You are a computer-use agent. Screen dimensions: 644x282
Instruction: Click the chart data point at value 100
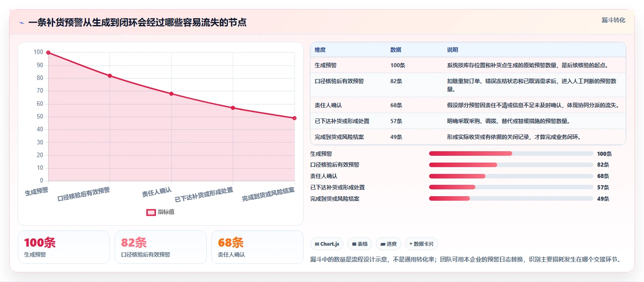[48, 53]
